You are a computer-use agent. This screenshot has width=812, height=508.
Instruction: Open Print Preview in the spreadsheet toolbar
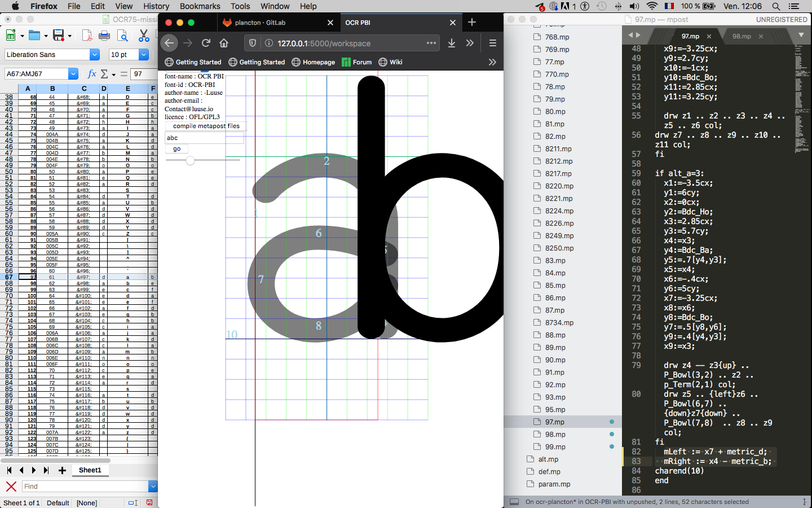(x=122, y=36)
